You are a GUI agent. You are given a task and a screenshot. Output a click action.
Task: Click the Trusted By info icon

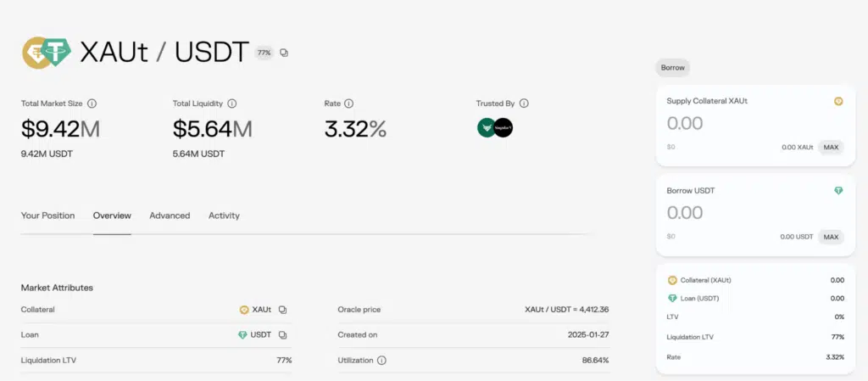pos(524,104)
